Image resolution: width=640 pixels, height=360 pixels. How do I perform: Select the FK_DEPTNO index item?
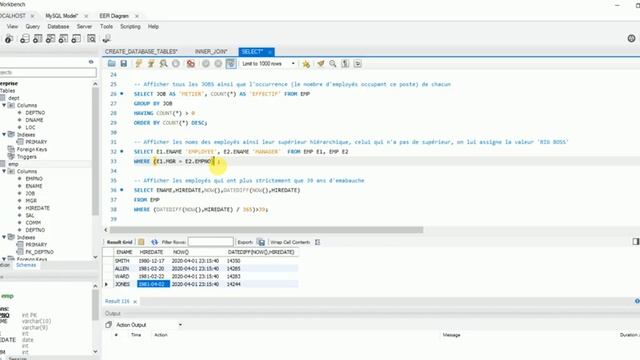[39, 252]
